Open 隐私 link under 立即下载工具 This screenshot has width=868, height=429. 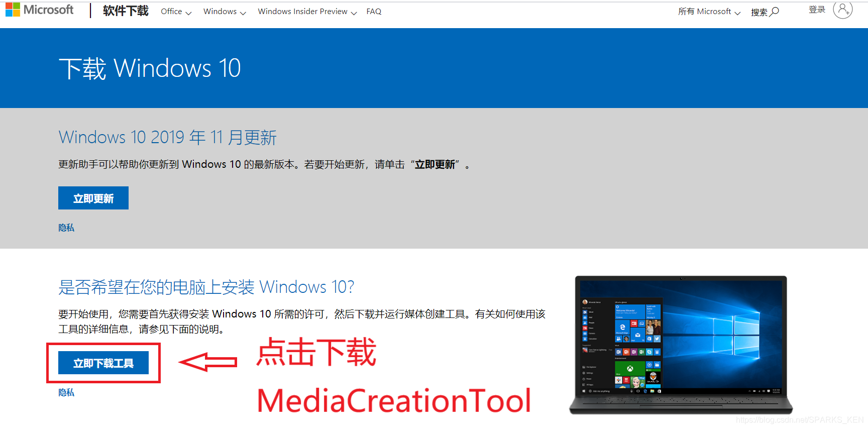pos(66,392)
